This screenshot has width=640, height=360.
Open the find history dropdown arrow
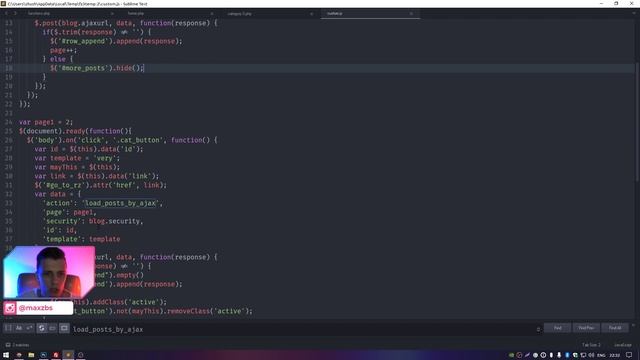click(x=538, y=329)
